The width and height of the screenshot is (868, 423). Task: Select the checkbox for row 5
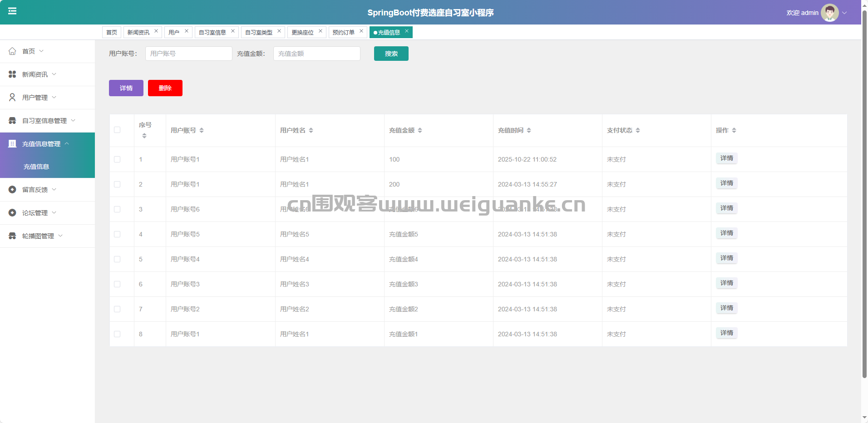pyautogui.click(x=117, y=259)
